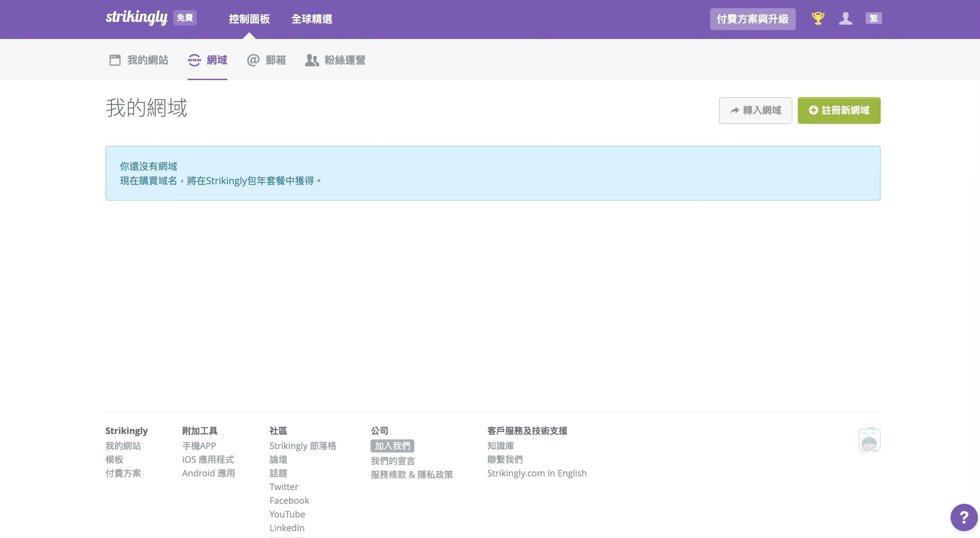The image size is (980, 538).
Task: Open the chat mascot assistant icon
Action: (x=869, y=440)
